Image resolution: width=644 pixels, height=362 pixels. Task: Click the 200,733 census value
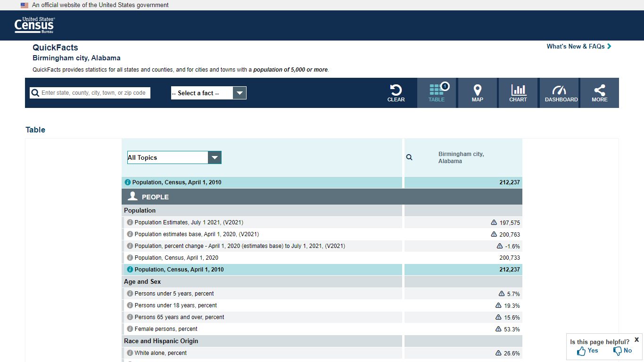coord(510,258)
